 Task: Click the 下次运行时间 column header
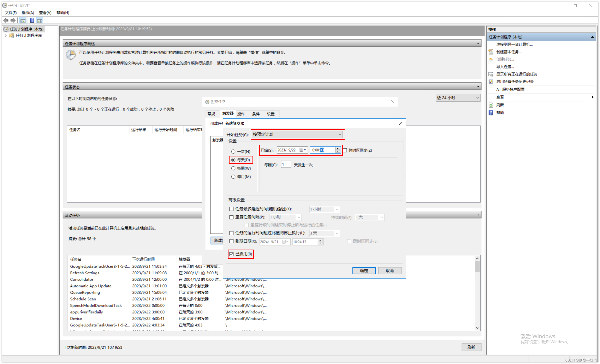pyautogui.click(x=153, y=259)
